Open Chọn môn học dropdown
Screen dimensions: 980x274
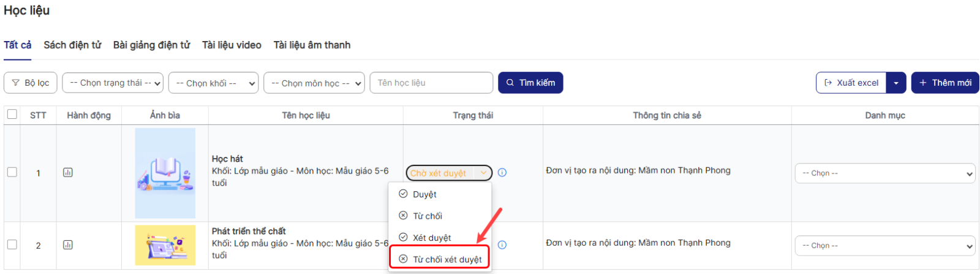314,83
